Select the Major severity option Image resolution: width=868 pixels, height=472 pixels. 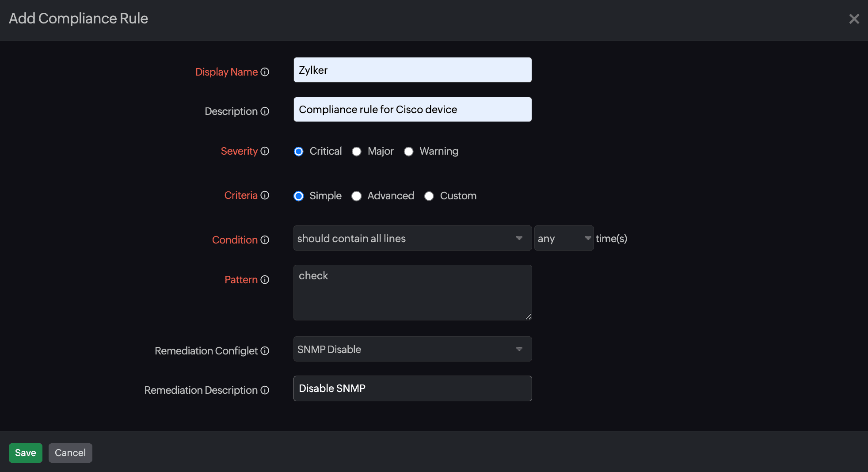click(357, 152)
